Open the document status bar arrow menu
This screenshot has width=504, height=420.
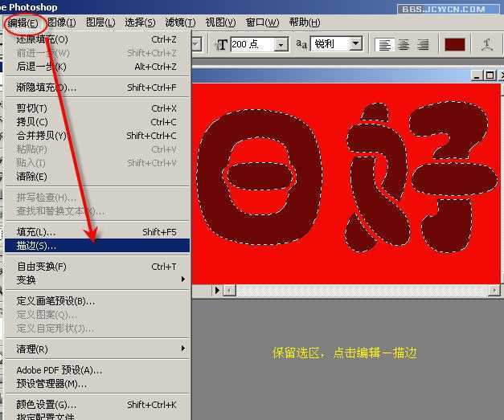pos(217,290)
